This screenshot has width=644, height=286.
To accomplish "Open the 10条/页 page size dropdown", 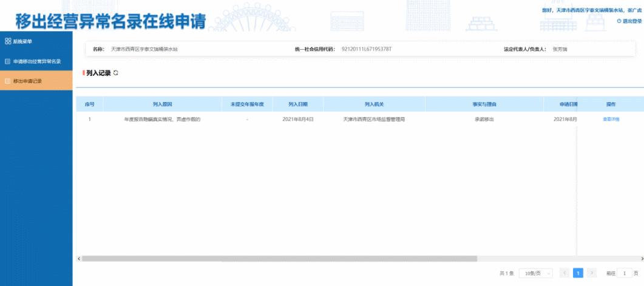I will coord(538,273).
